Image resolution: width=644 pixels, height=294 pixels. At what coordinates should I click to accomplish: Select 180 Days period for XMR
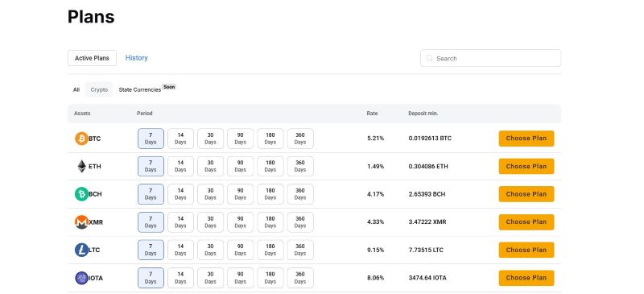click(x=270, y=222)
